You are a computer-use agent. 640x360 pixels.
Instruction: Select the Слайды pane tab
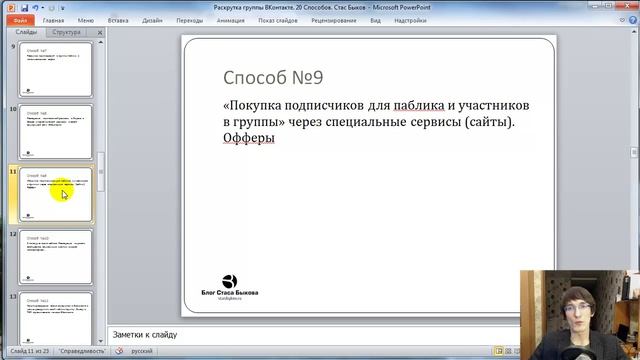(x=26, y=32)
